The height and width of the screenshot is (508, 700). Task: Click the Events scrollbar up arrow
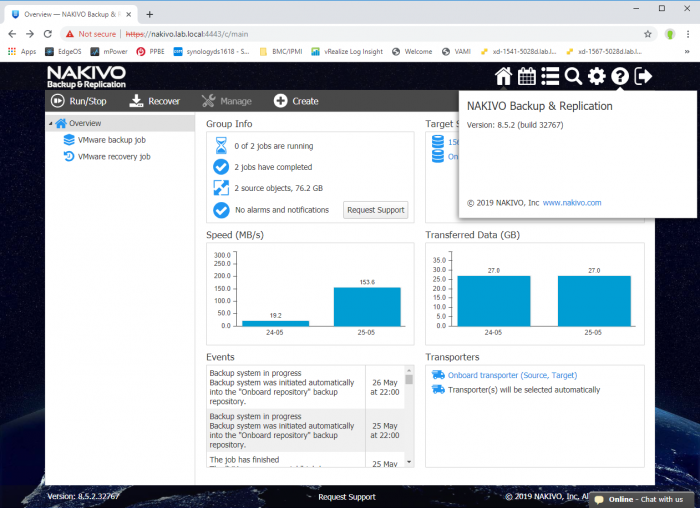pyautogui.click(x=409, y=370)
